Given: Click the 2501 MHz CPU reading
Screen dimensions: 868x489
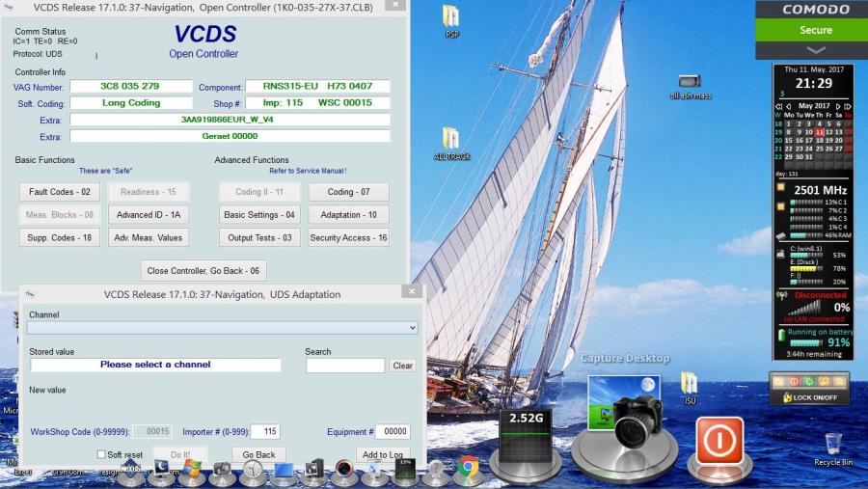Looking at the screenshot, I should [821, 190].
